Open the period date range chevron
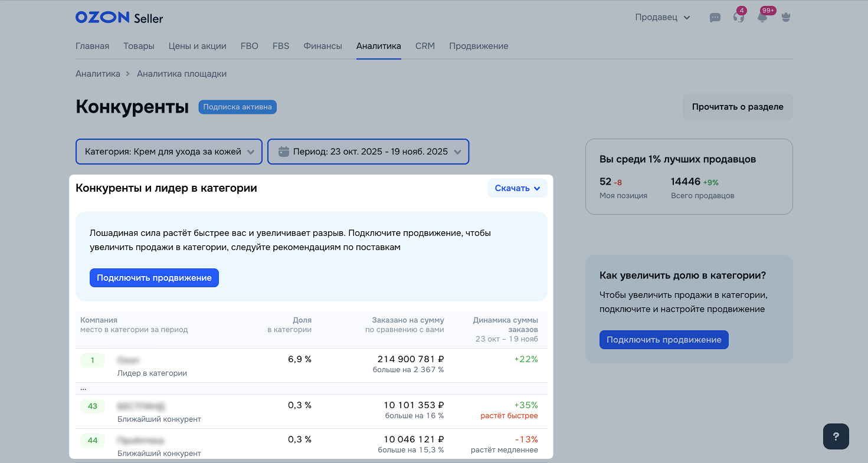868x463 pixels. pos(458,152)
